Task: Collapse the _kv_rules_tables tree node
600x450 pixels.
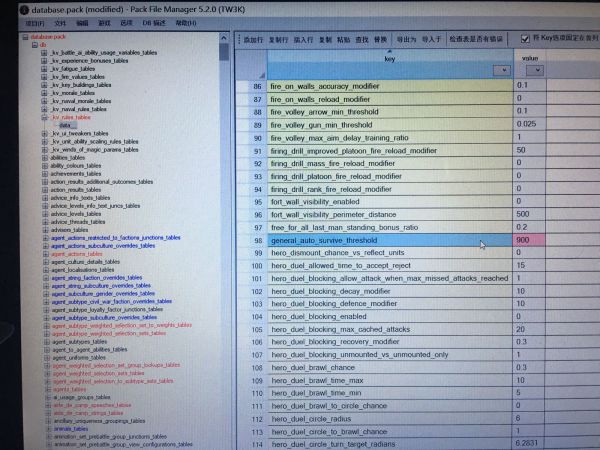Action: coord(43,117)
